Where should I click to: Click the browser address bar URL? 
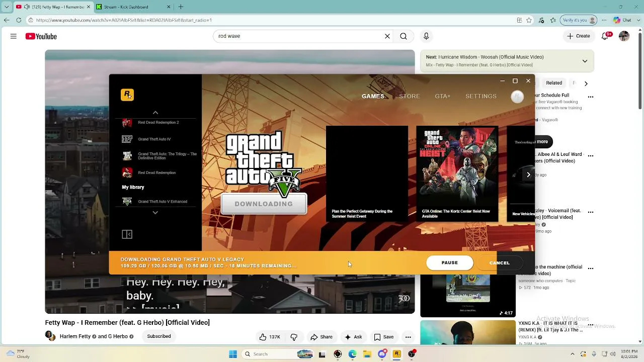124,20
